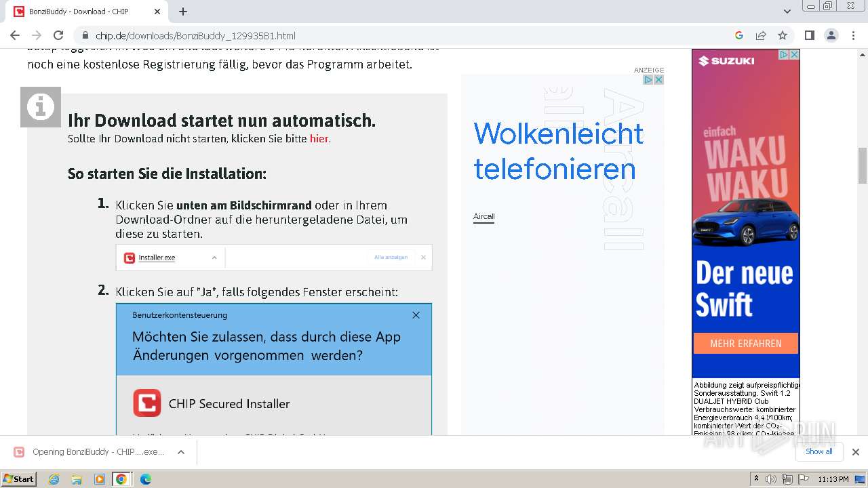Minimize the Chrome window
The image size is (868, 488).
coord(811,5)
